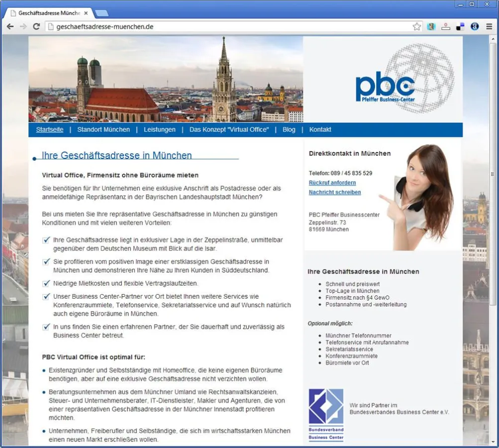Open the Blog navigation item
The image size is (499, 448).
[289, 129]
